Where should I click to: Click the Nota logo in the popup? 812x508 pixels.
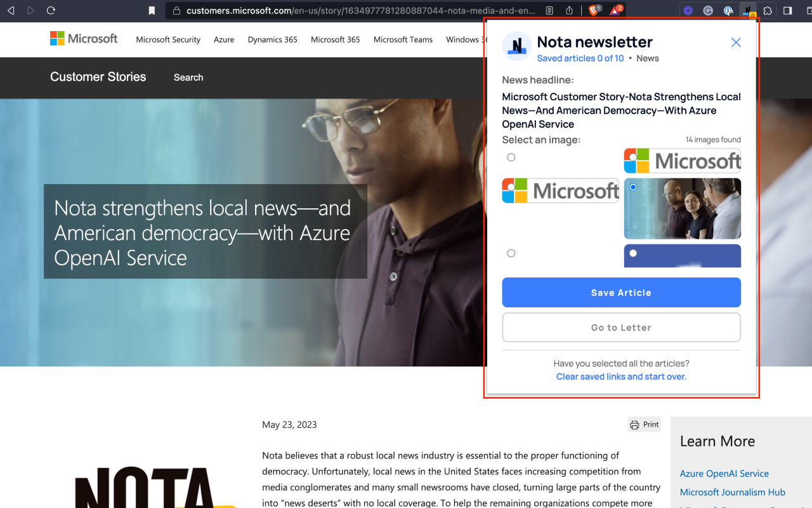coord(517,46)
